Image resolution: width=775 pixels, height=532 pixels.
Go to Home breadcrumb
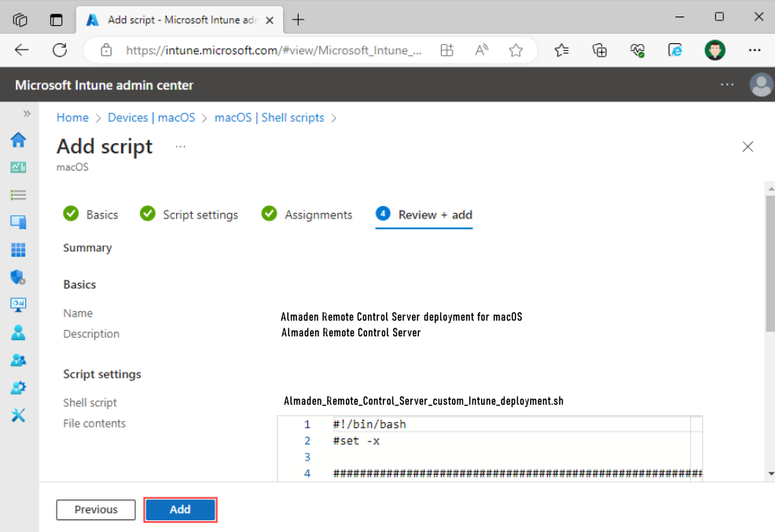pyautogui.click(x=72, y=118)
